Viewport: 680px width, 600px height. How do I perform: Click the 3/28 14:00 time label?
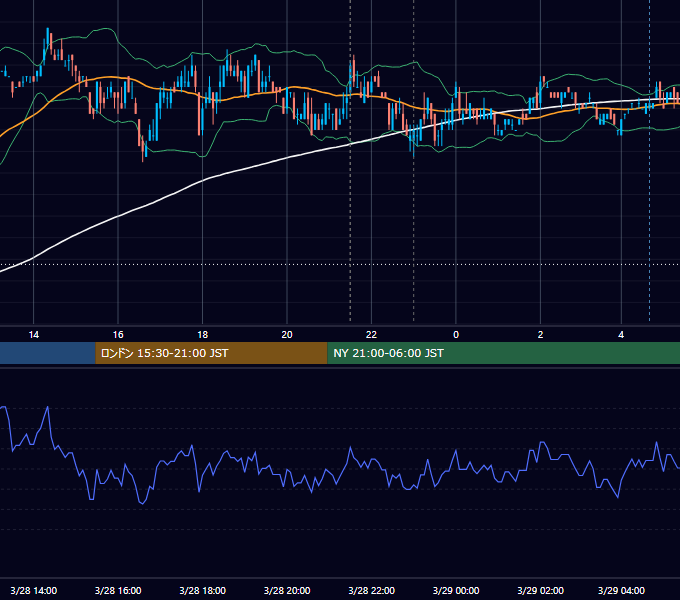[x=33, y=590]
